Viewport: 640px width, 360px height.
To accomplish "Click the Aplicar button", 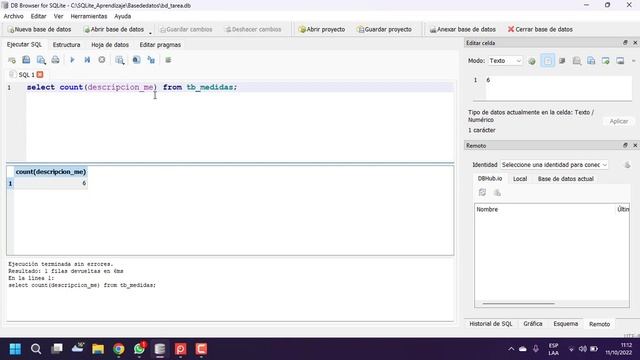I will click(x=619, y=121).
